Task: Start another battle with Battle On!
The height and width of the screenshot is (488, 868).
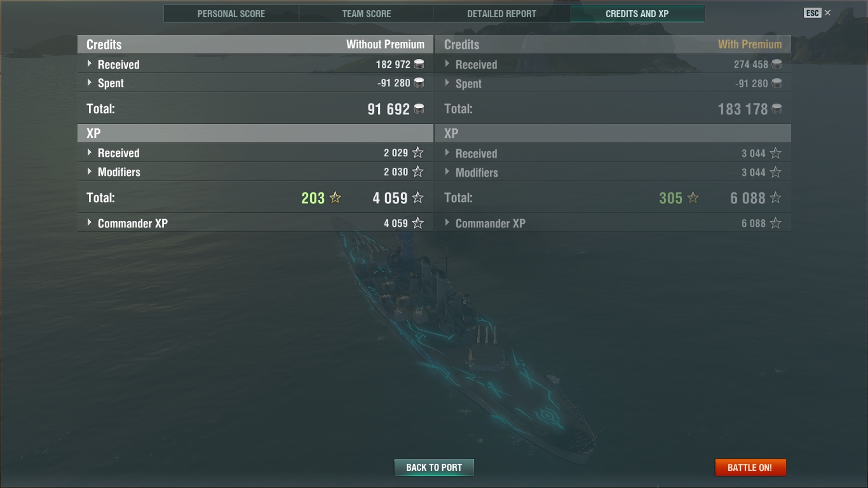Action: (750, 467)
